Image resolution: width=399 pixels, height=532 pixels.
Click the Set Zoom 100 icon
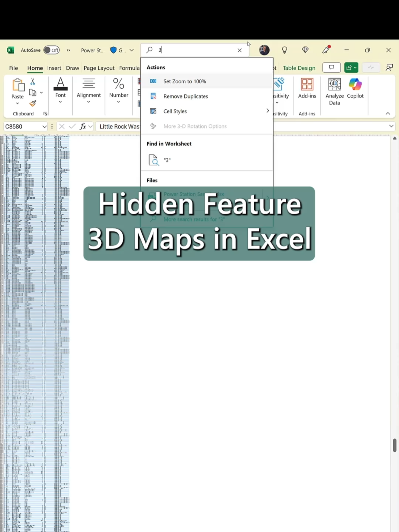click(x=153, y=81)
